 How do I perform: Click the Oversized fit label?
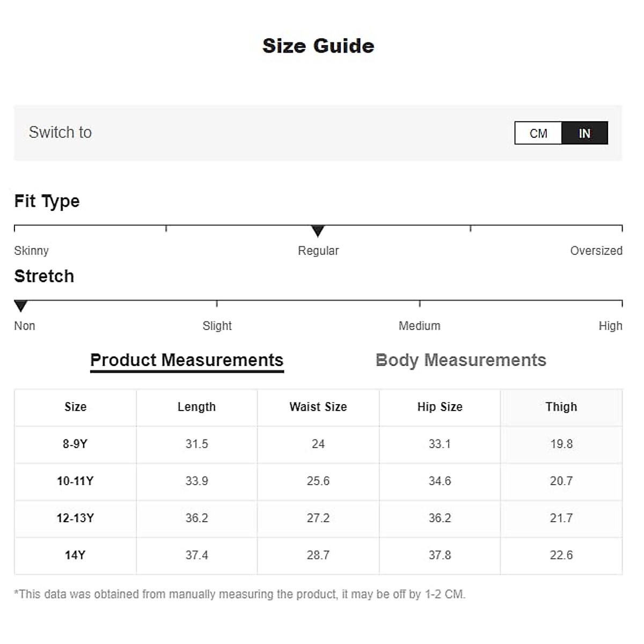[596, 251]
